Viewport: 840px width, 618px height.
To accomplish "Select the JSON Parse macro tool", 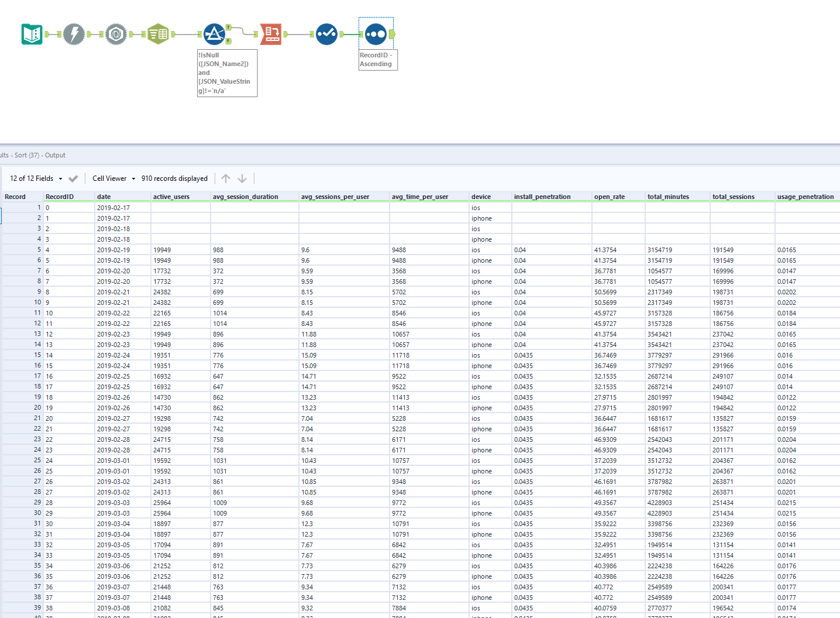I will pyautogui.click(x=116, y=34).
